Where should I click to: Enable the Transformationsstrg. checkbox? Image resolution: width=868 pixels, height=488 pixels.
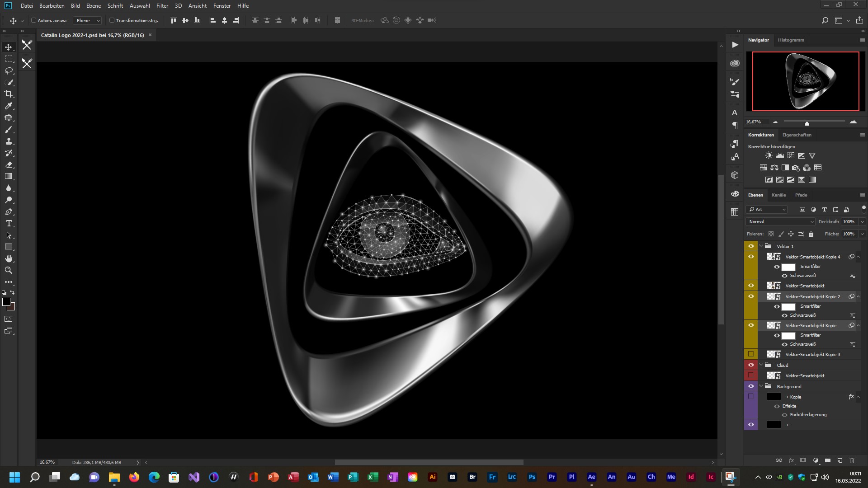[112, 20]
